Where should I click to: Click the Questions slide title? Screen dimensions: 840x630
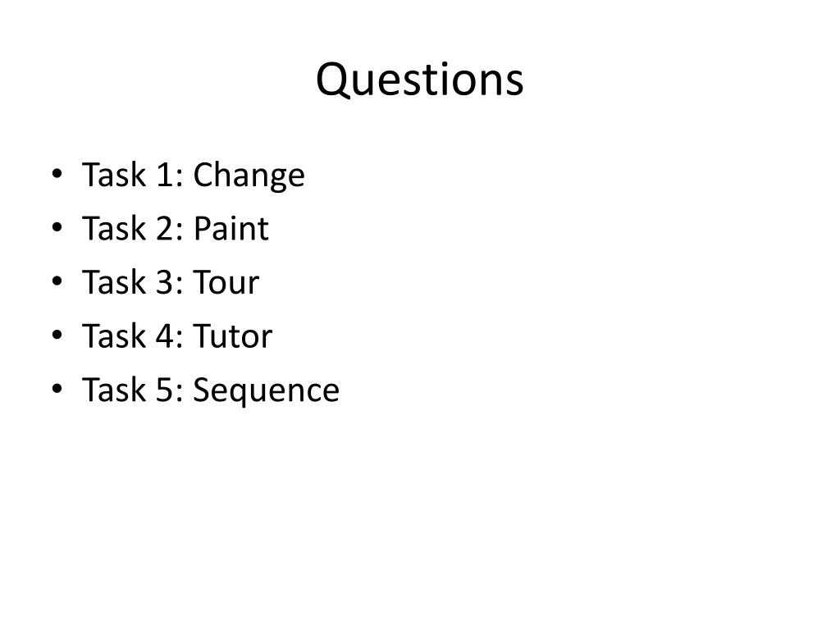(419, 80)
